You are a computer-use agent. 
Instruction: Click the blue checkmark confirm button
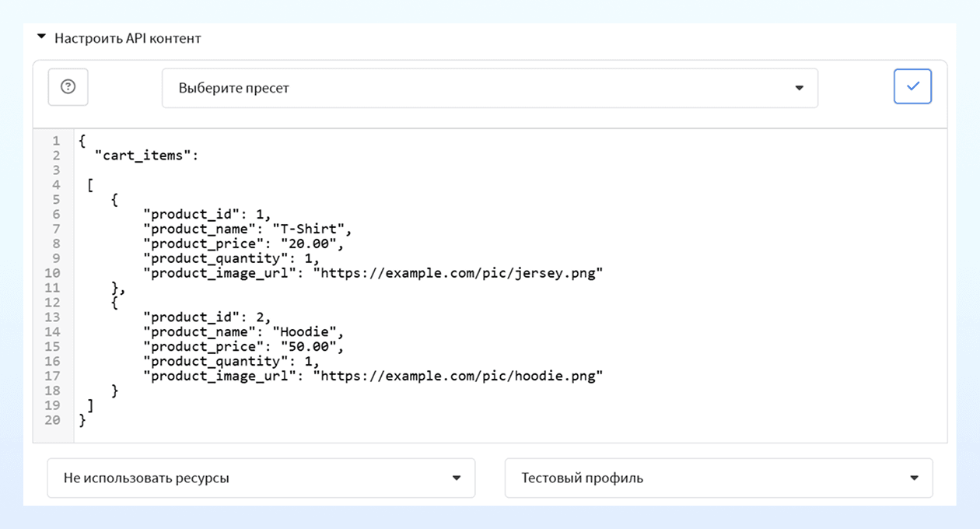[912, 86]
